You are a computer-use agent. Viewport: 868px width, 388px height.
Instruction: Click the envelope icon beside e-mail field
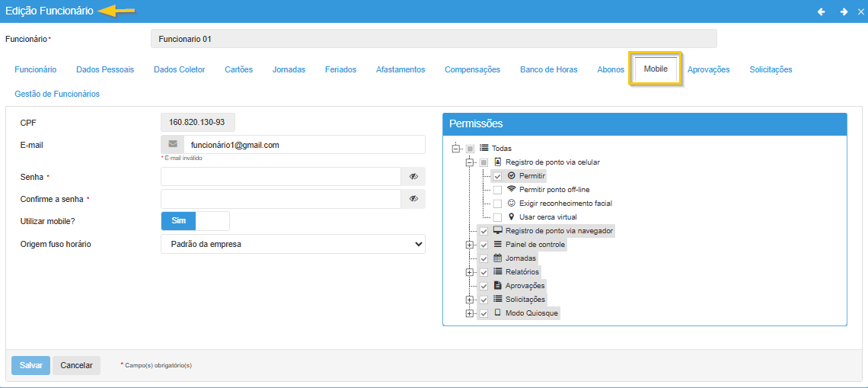[x=173, y=145]
